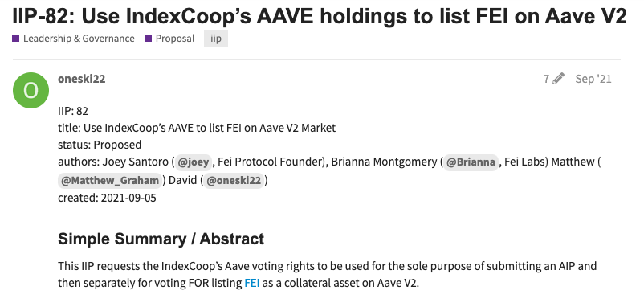This screenshot has height=307, width=644.
Task: Click the purple Proposal category square
Action: (149, 39)
